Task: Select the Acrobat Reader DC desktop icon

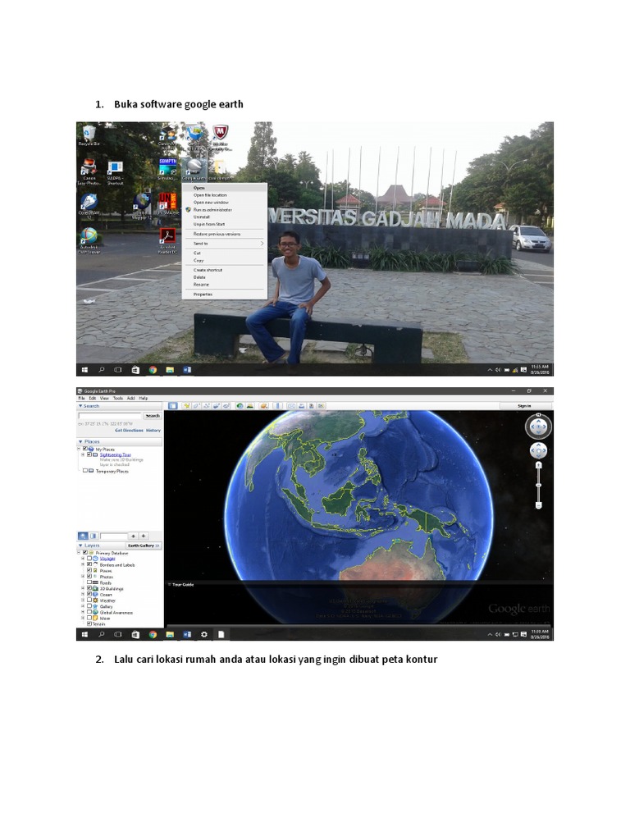Action: [167, 240]
